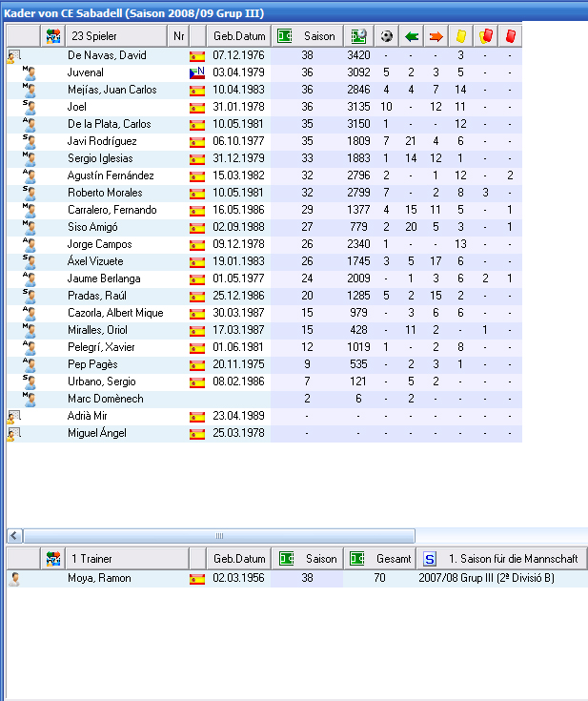Sort by goals using the football icon
Image resolution: width=588 pixels, height=701 pixels.
pyautogui.click(x=387, y=36)
